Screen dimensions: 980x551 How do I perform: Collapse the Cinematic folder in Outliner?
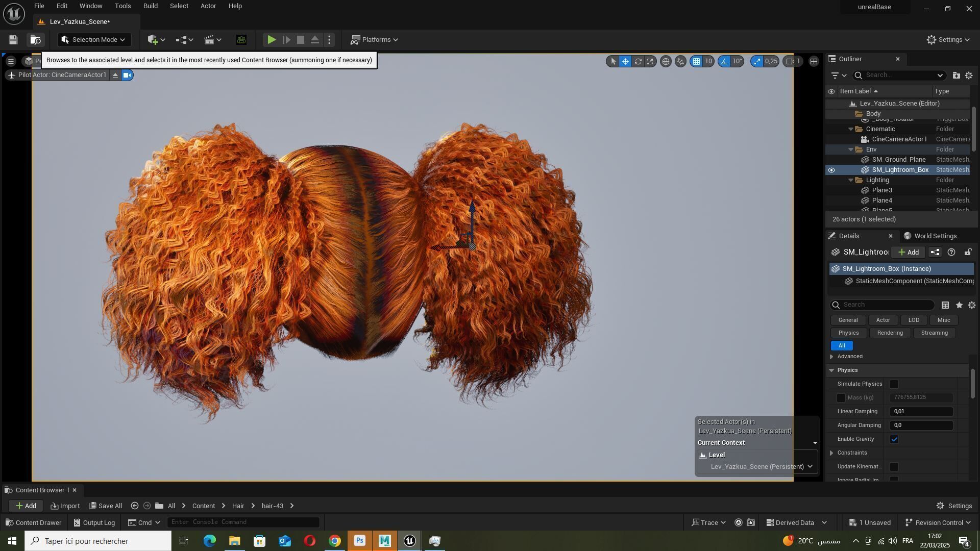click(851, 129)
